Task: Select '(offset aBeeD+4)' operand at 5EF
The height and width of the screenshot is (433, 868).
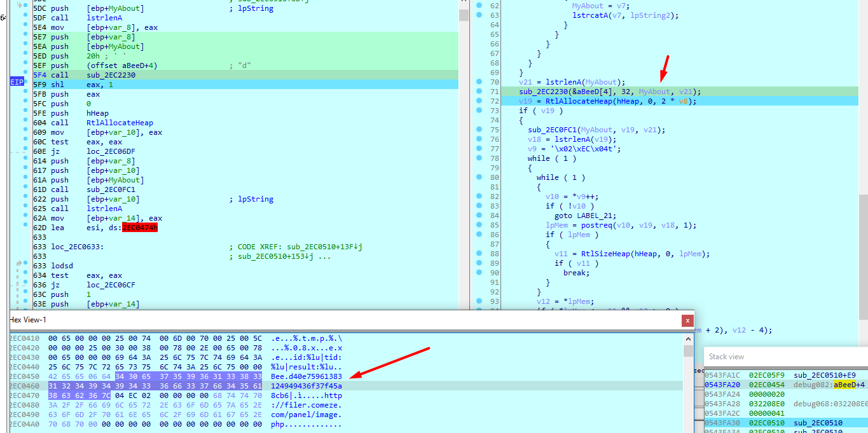Action: 122,65
